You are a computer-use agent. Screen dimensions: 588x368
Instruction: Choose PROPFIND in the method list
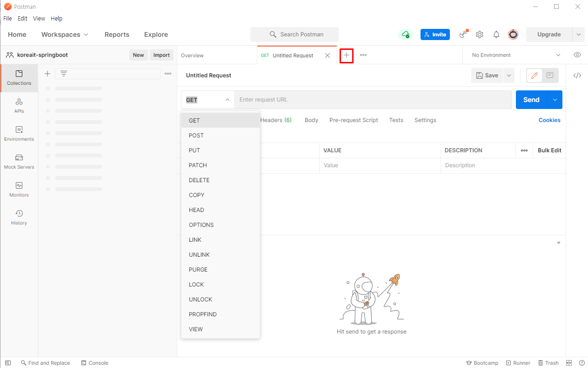click(220, 314)
